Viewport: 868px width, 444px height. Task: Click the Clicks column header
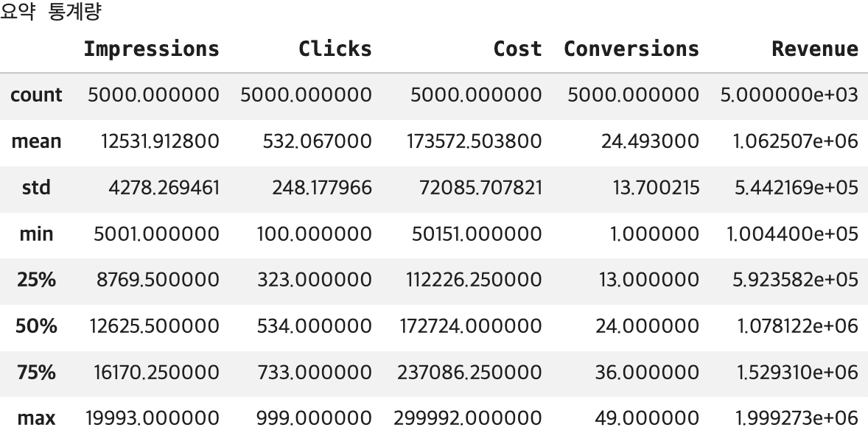(x=335, y=49)
